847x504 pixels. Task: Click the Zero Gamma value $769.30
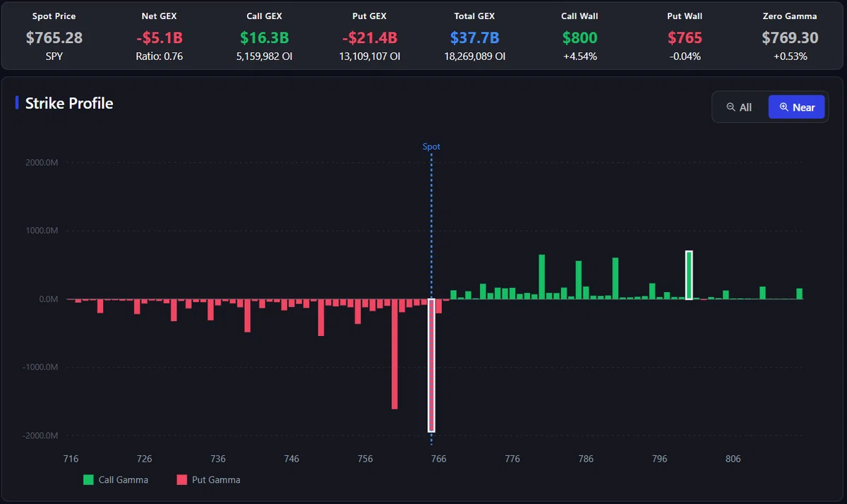pyautogui.click(x=790, y=37)
